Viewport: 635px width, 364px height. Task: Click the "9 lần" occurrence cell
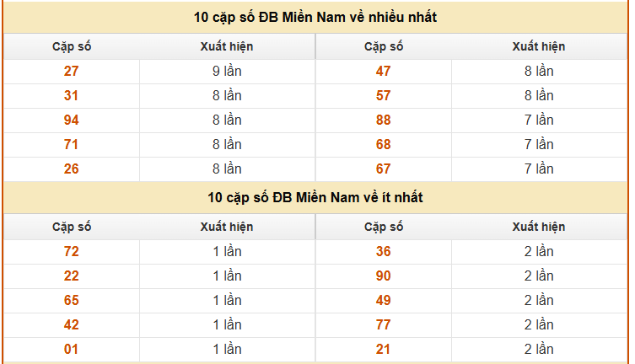pos(227,72)
